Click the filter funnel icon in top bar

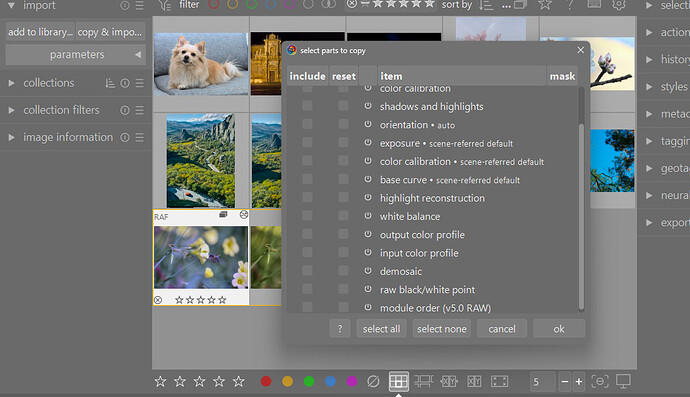[x=165, y=5]
